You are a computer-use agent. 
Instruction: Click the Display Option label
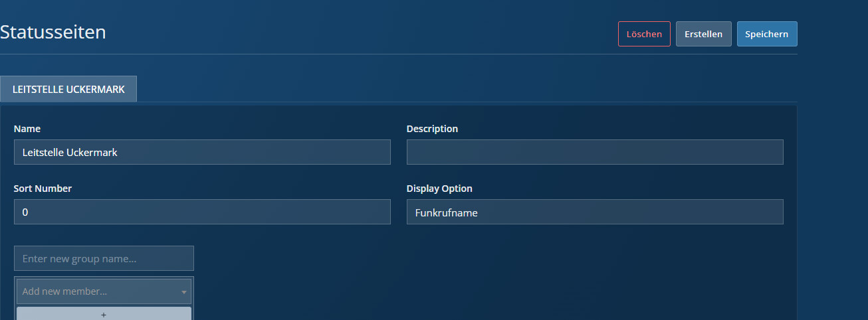pos(439,189)
